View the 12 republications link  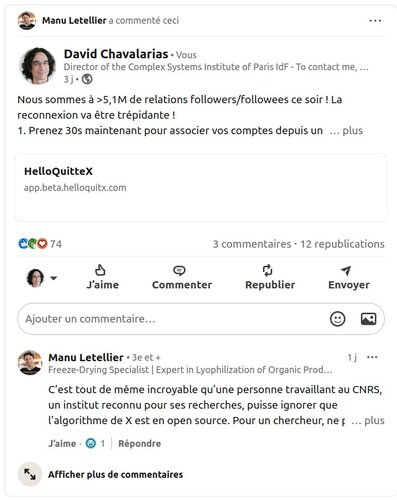click(342, 244)
